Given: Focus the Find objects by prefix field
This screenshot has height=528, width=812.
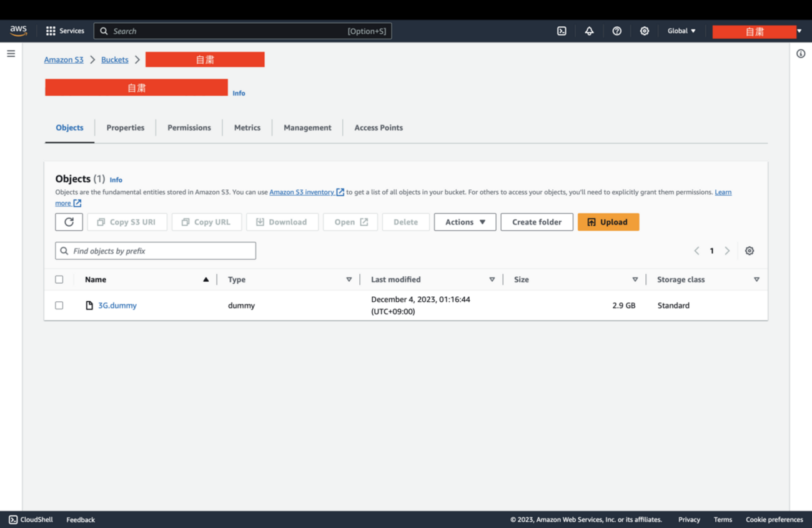Looking at the screenshot, I should 156,251.
